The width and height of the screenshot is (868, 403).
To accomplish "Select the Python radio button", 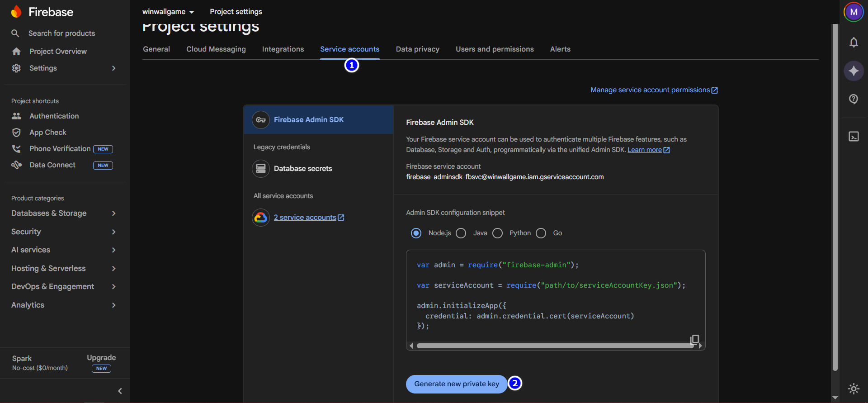I will point(497,233).
